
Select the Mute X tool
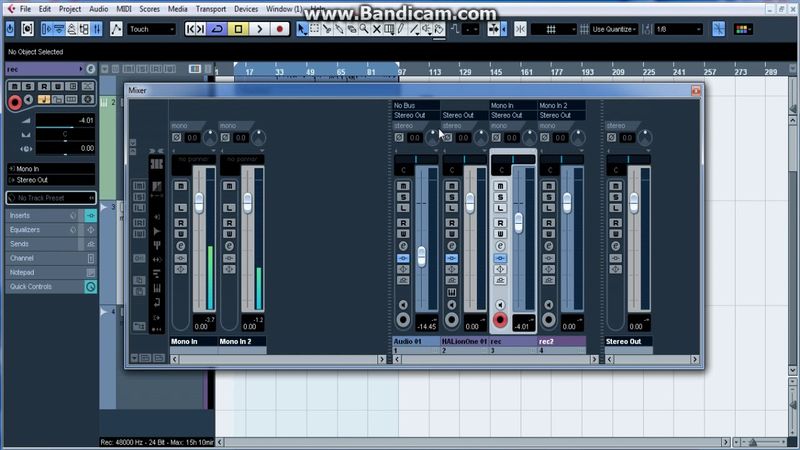[x=377, y=29]
